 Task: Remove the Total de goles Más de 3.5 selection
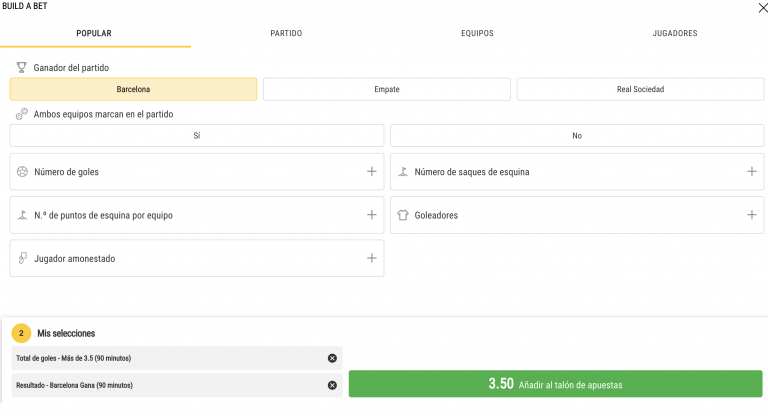coord(332,358)
